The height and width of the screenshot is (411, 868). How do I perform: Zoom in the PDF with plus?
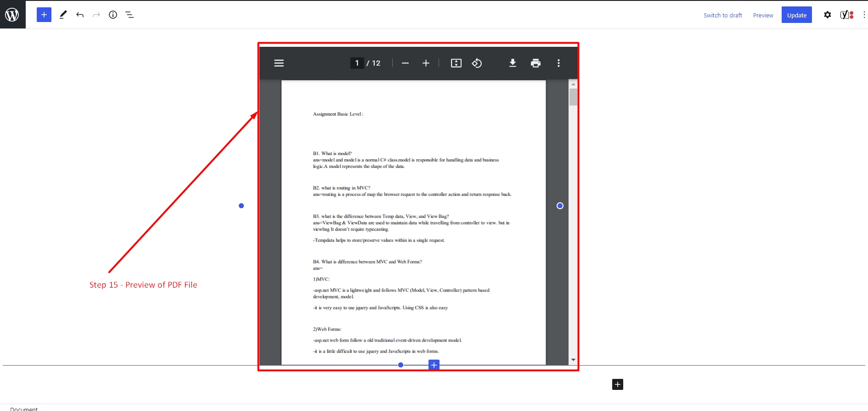coord(426,63)
